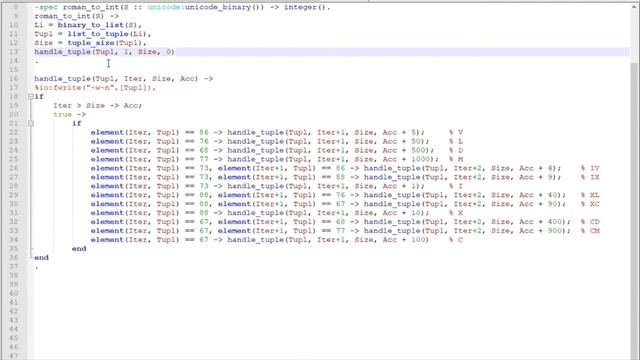
Task: Click the '% XC' comment
Action: [x=590, y=204]
